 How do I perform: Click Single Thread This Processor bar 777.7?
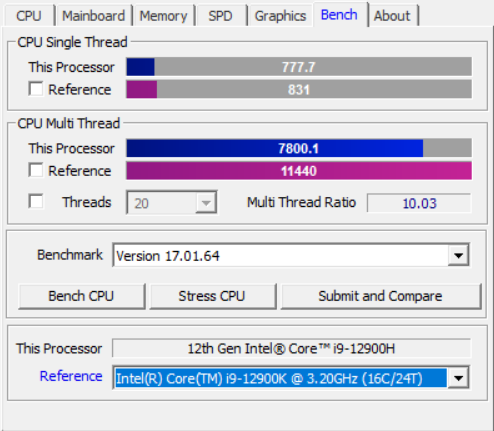click(x=299, y=67)
